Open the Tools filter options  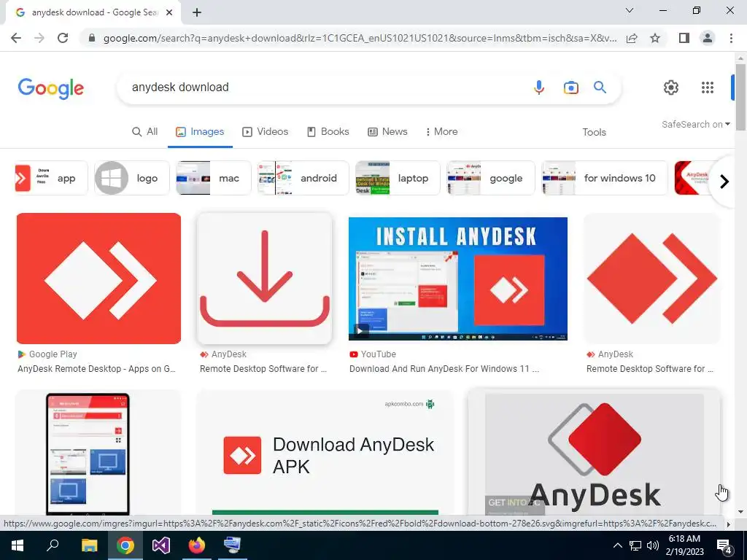594,133
